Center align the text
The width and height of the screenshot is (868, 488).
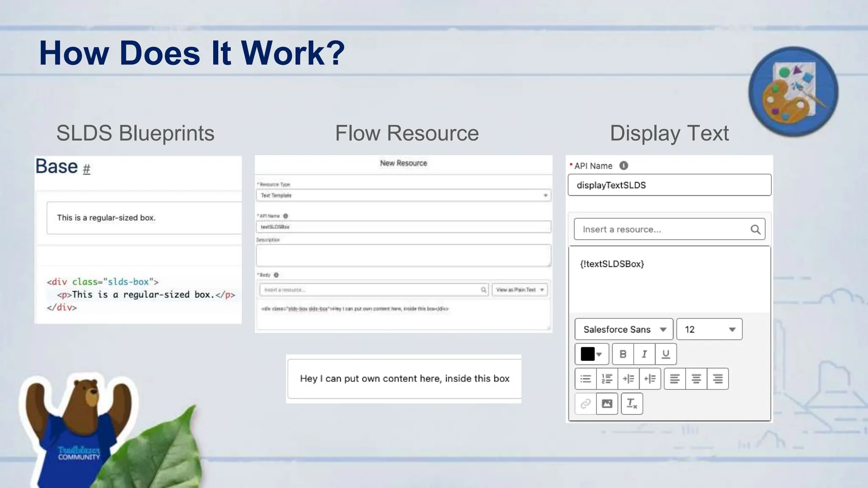click(696, 379)
